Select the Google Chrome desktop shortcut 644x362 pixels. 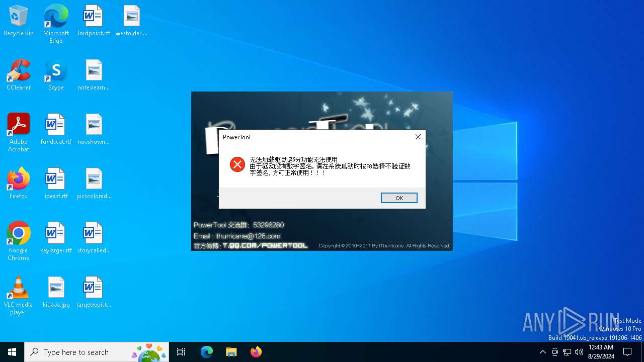pos(19,241)
